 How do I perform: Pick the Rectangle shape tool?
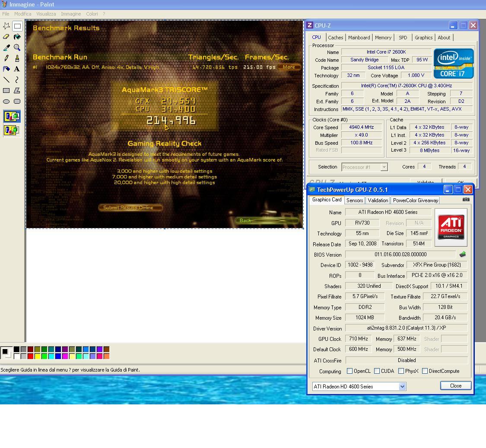click(x=6, y=91)
